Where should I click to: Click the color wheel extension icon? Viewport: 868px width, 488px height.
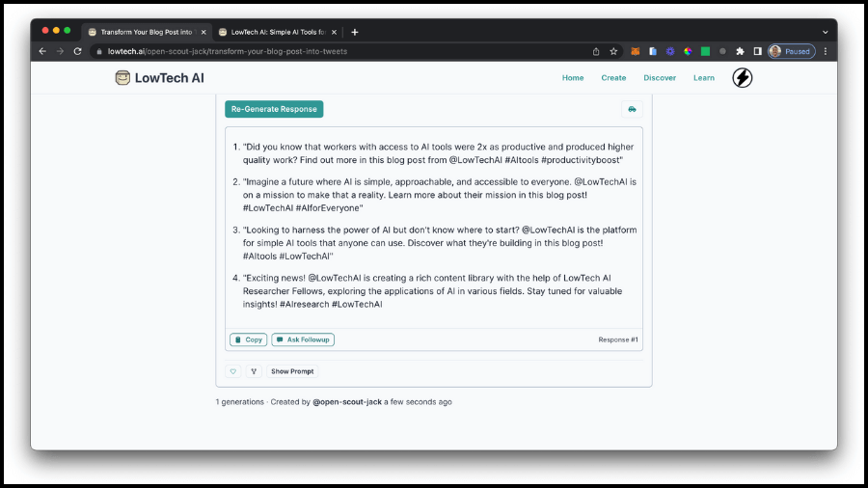point(688,51)
